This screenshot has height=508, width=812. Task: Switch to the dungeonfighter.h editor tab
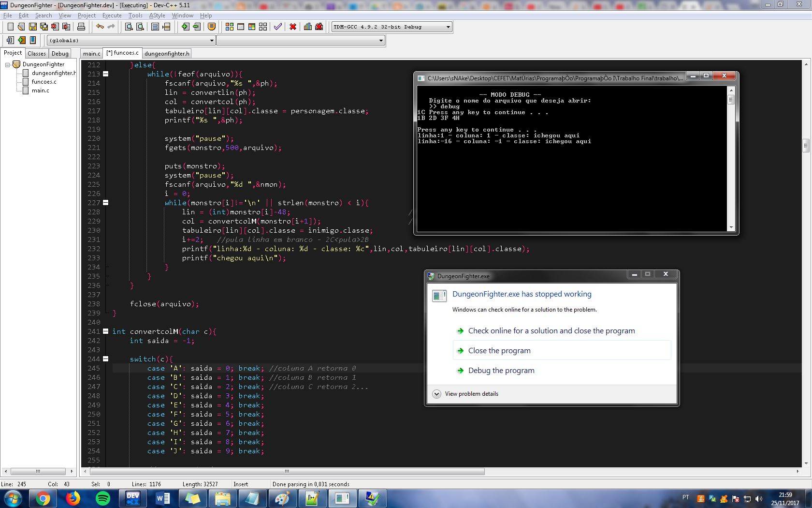(x=167, y=54)
